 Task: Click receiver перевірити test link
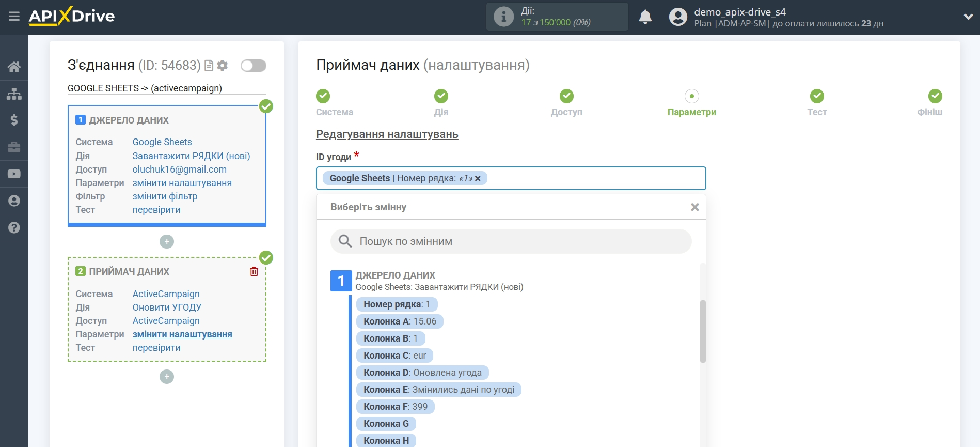(x=156, y=347)
